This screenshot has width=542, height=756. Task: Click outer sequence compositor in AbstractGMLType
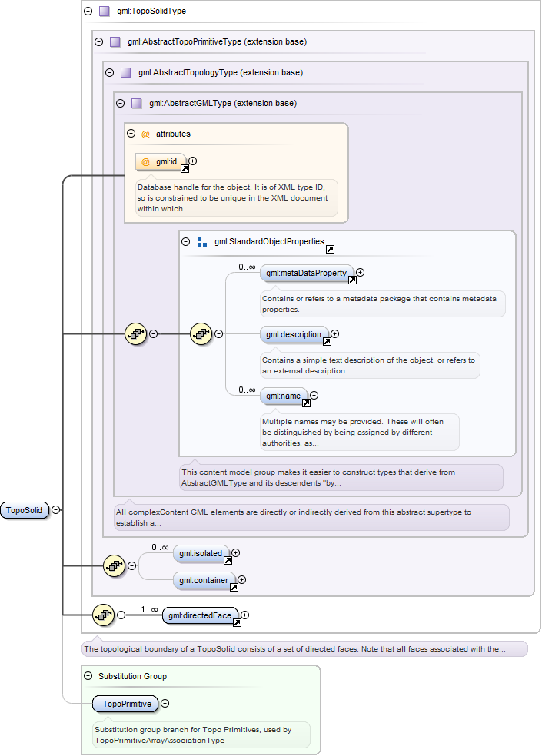(x=135, y=333)
